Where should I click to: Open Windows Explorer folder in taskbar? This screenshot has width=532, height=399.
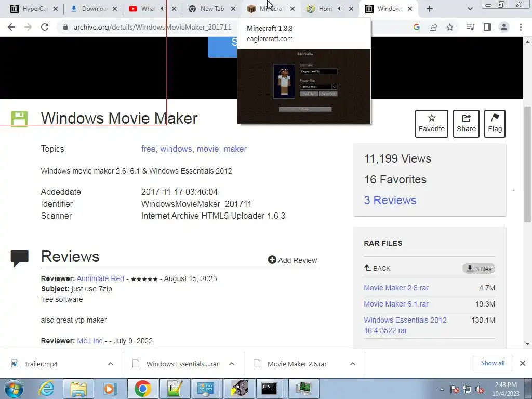78,389
